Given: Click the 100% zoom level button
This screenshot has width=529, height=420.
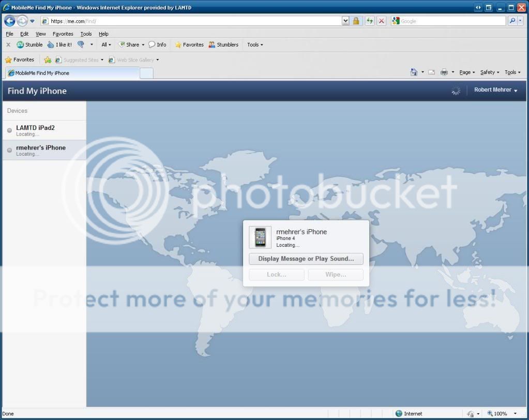Looking at the screenshot, I should (497, 414).
